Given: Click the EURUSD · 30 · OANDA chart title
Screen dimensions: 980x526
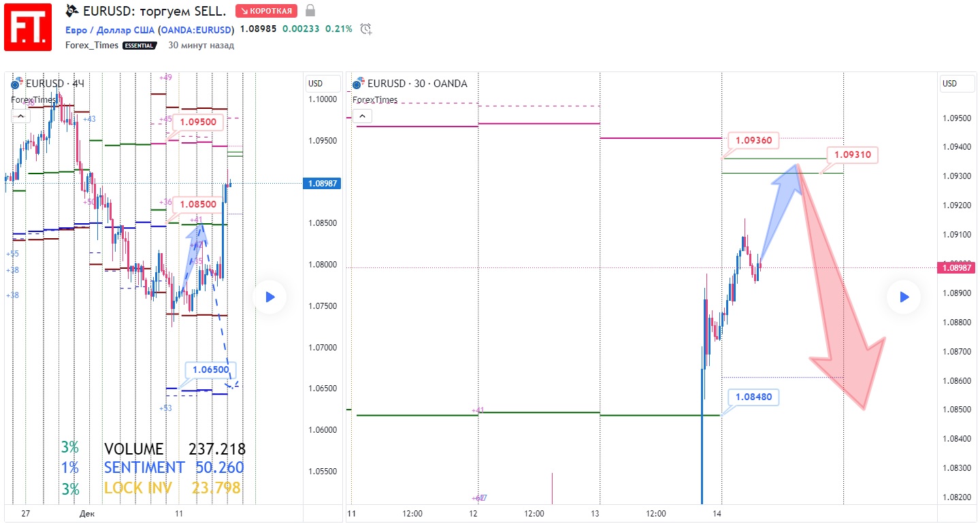Looking at the screenshot, I should pyautogui.click(x=417, y=84).
